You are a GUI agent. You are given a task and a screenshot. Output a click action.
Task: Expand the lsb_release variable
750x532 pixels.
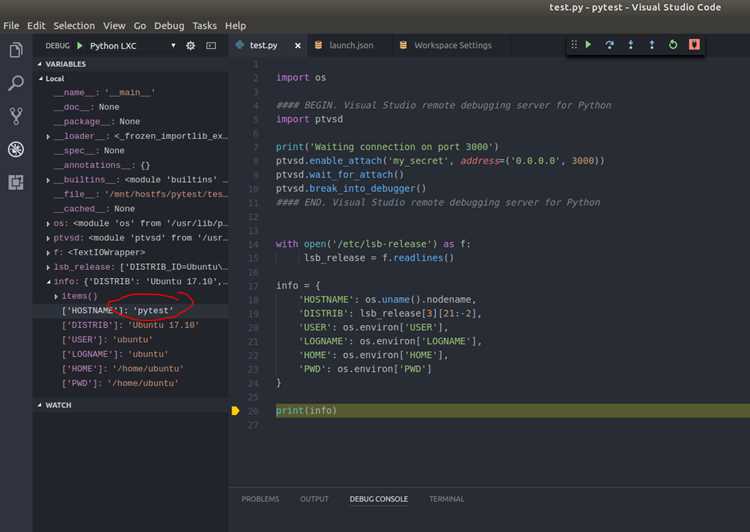pyautogui.click(x=48, y=267)
